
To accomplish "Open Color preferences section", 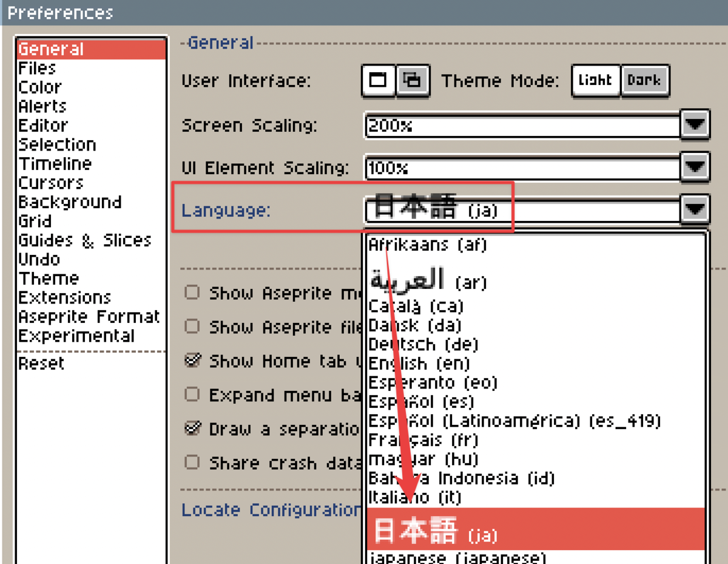I will click(x=91, y=87).
